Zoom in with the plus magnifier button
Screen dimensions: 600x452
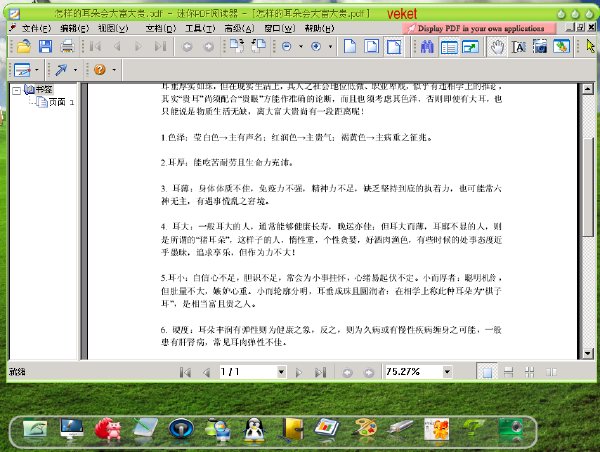(316, 47)
